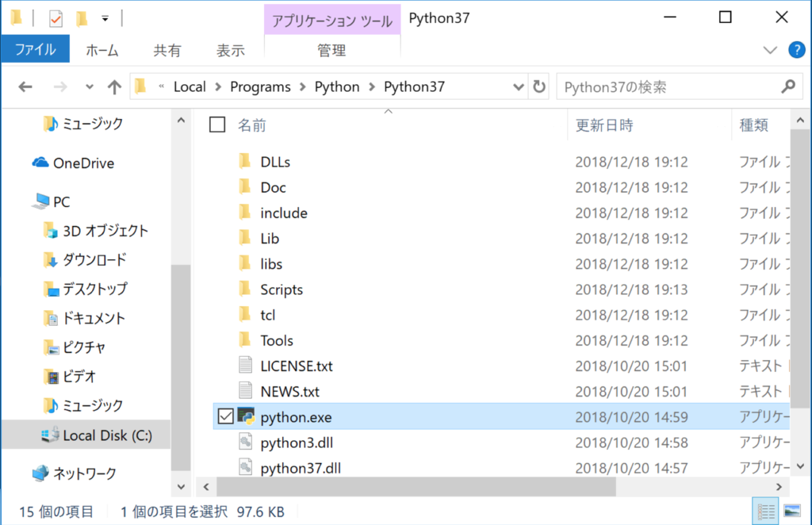Uncheck the checkbox next to python.exe
The height and width of the screenshot is (525, 812).
224,416
